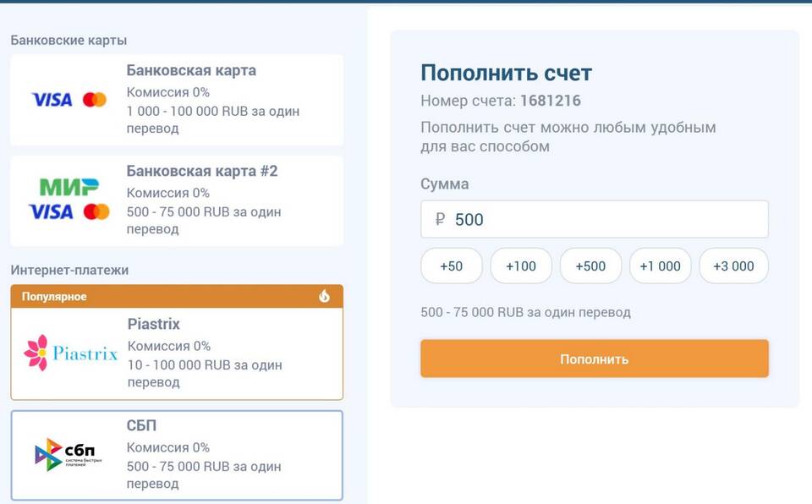Add +3 000 to the deposit amount

[x=734, y=266]
